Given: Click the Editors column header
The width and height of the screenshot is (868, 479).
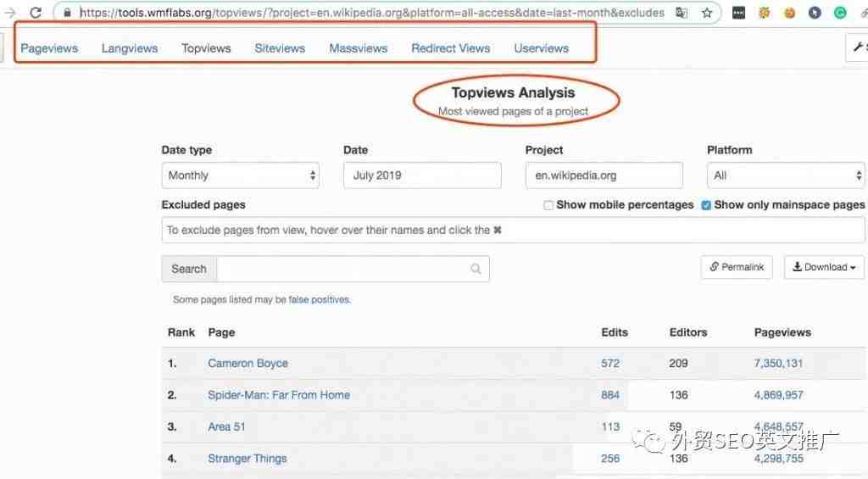Looking at the screenshot, I should tap(688, 332).
